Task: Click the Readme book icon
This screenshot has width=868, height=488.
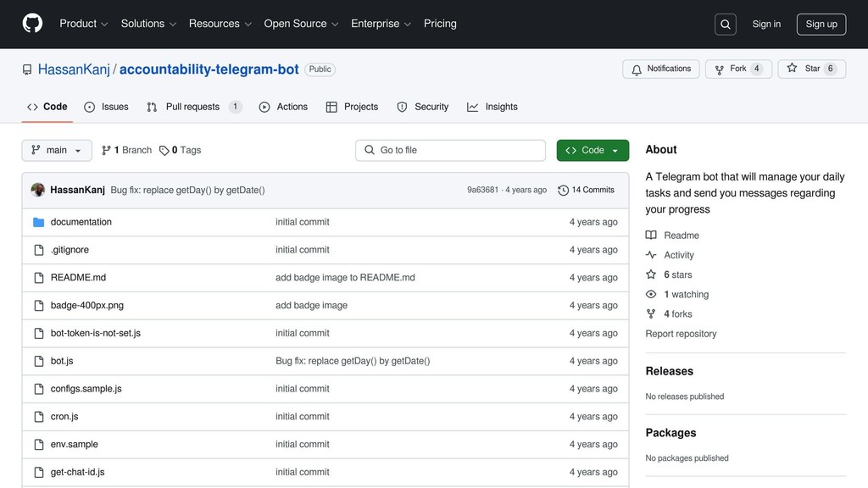Action: [650, 235]
